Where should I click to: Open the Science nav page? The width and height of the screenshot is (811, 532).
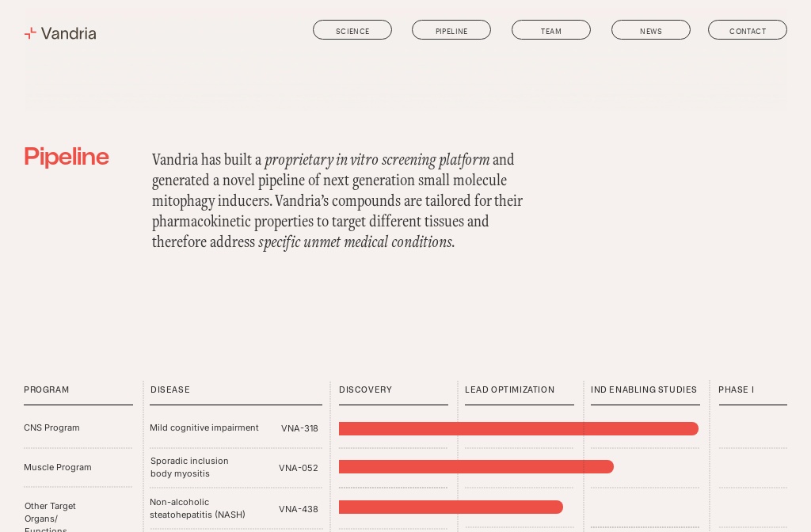[352, 31]
